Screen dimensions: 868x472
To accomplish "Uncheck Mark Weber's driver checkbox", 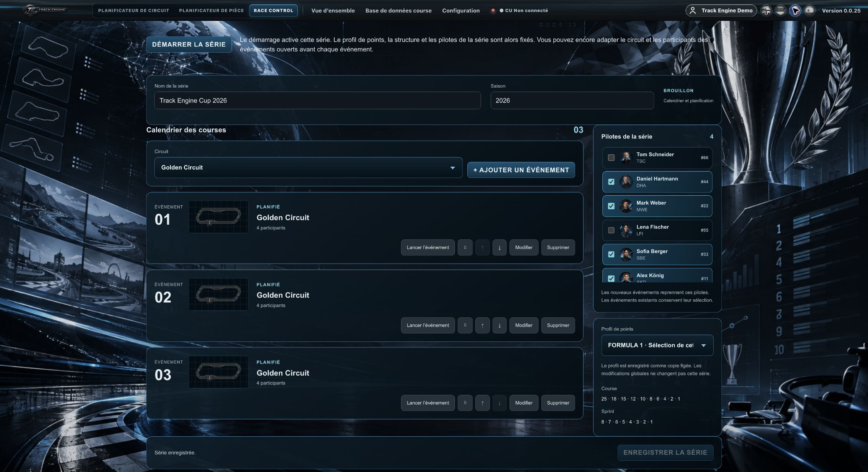I will tap(611, 206).
